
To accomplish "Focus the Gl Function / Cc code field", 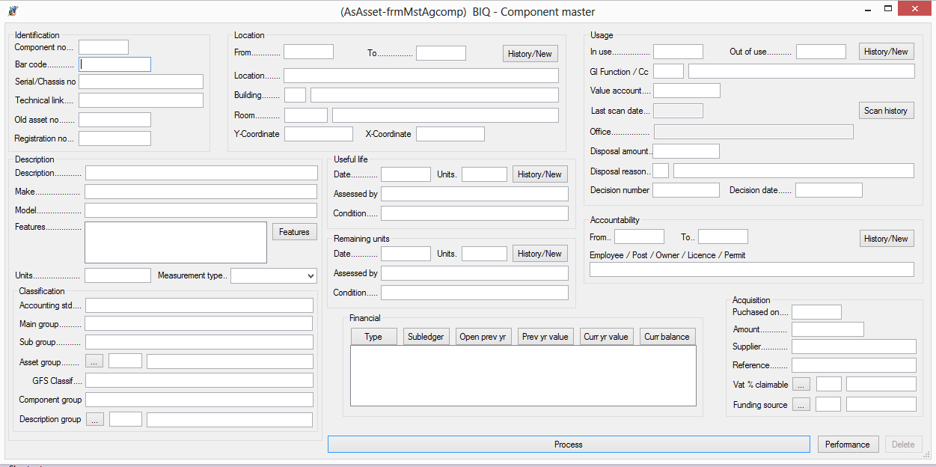I will [669, 71].
